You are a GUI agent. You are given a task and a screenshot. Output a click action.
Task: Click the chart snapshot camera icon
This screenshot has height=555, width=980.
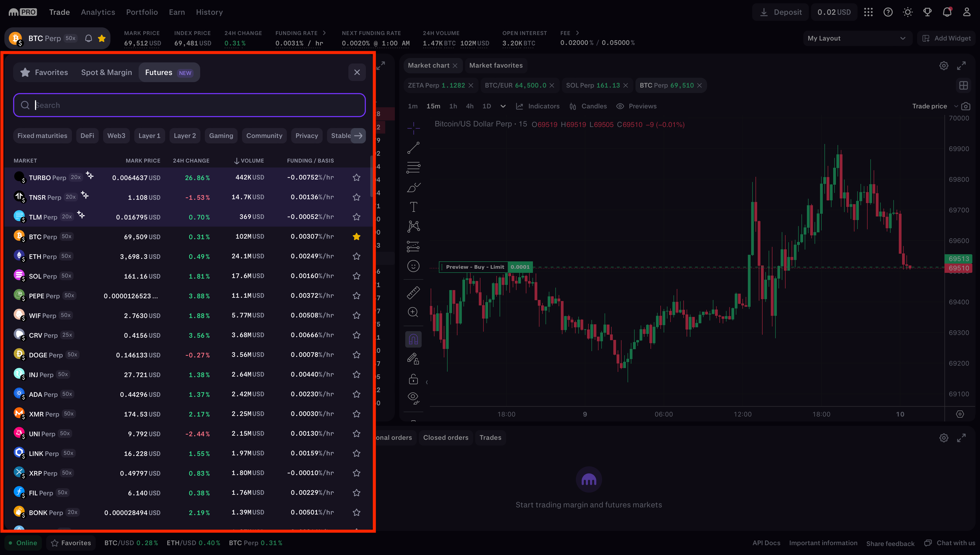click(966, 106)
